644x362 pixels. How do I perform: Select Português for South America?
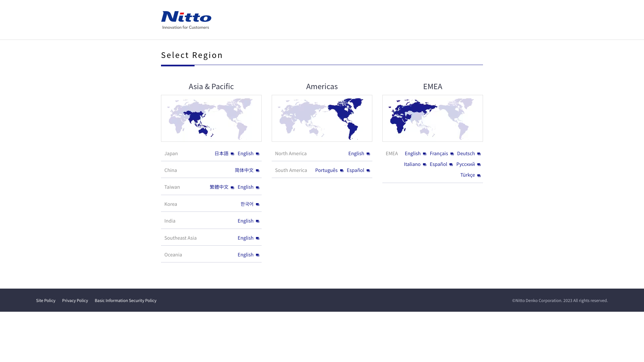(x=326, y=170)
